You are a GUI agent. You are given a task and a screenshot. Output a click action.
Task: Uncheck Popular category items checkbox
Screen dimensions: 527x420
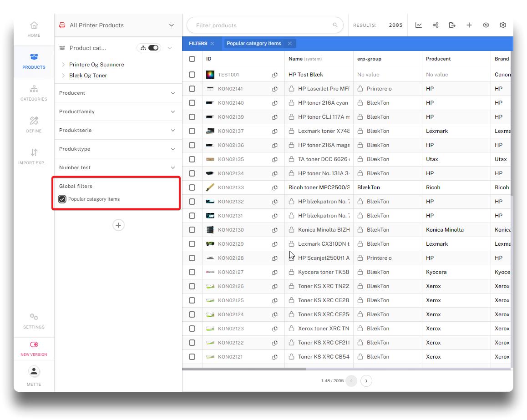click(x=62, y=199)
